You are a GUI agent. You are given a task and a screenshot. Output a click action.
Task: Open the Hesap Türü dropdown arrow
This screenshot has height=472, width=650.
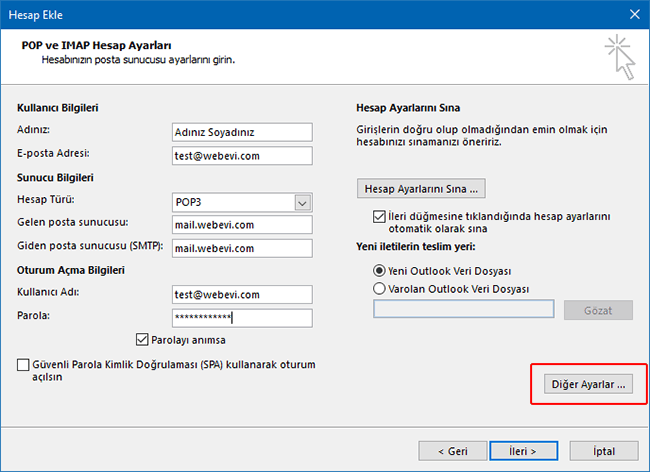click(302, 202)
